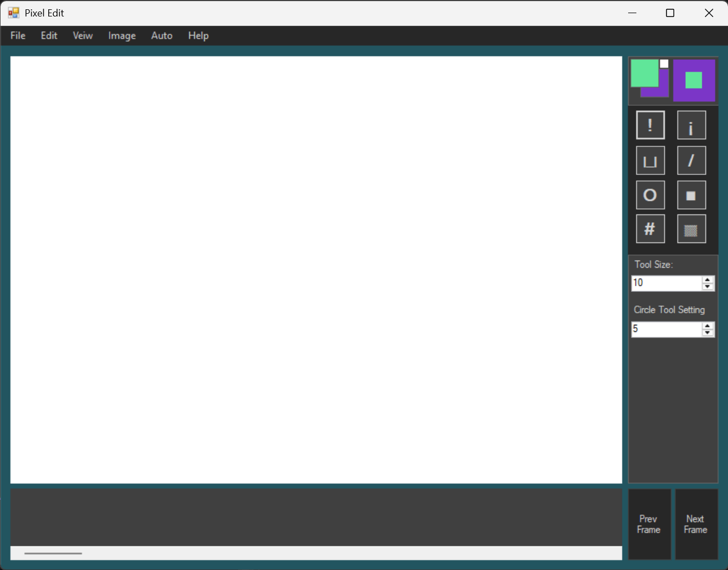Open the Veiw menu
728x570 pixels.
point(82,35)
